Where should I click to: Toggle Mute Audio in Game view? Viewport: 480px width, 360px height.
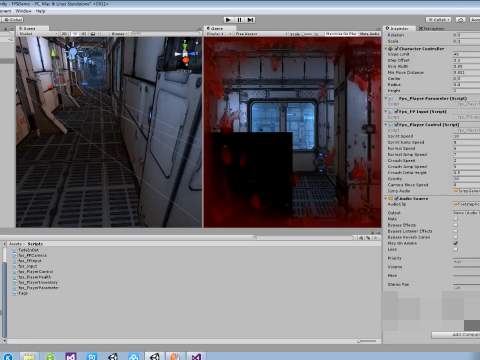tap(369, 34)
